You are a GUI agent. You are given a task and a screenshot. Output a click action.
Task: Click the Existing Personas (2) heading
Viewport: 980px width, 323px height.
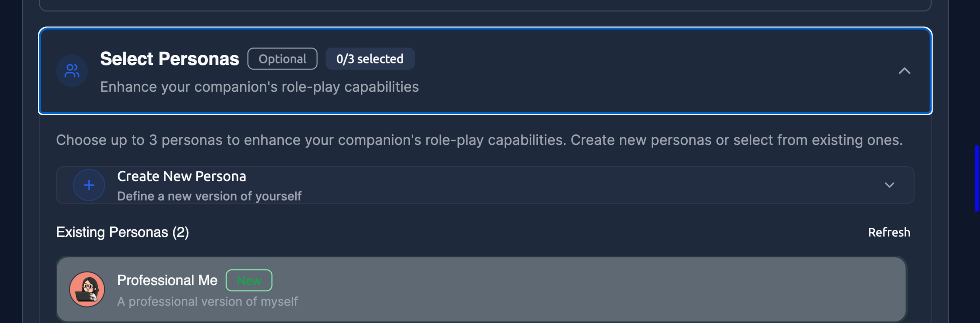123,232
